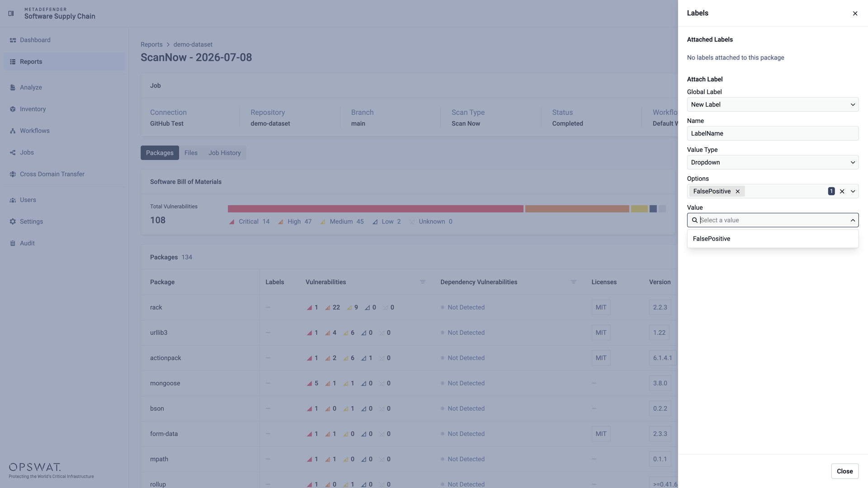The image size is (868, 488).
Task: Click the form-data package name
Action: (164, 434)
